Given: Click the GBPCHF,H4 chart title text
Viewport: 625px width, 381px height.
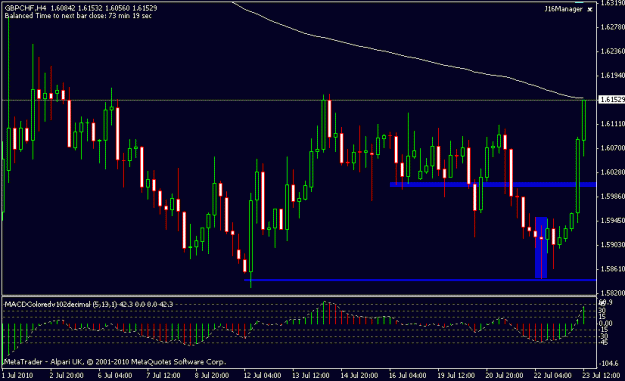Looking at the screenshot, I should click(x=26, y=8).
